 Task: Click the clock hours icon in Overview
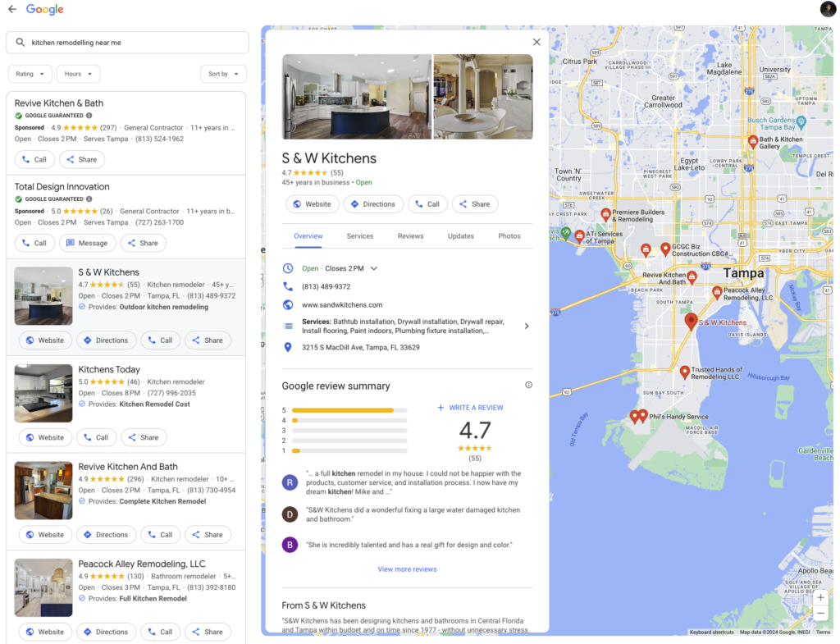(288, 268)
